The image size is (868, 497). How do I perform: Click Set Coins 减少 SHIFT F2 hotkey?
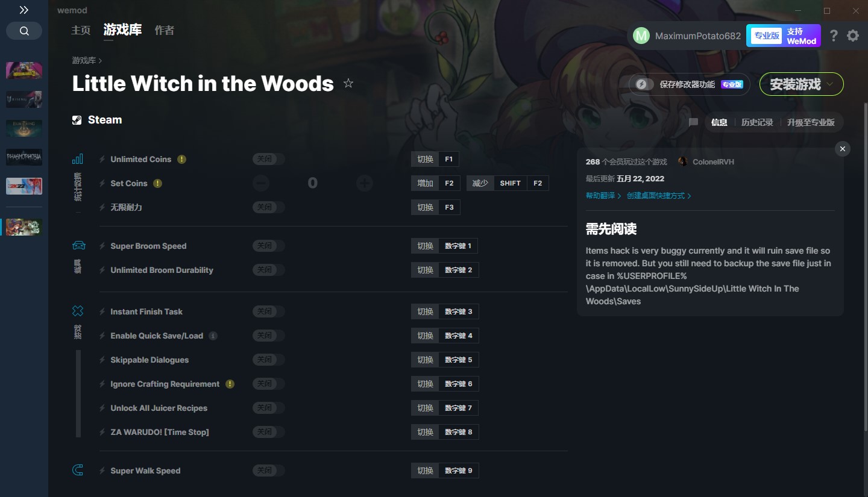[508, 183]
